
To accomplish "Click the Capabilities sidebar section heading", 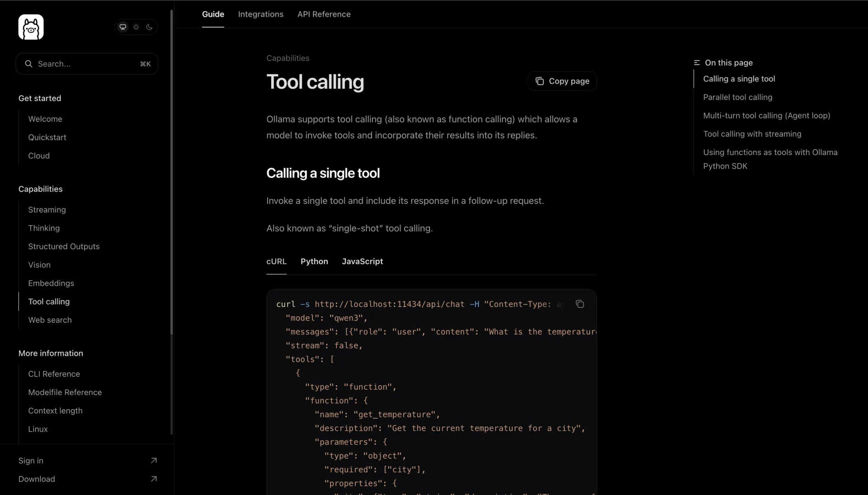I will point(40,189).
